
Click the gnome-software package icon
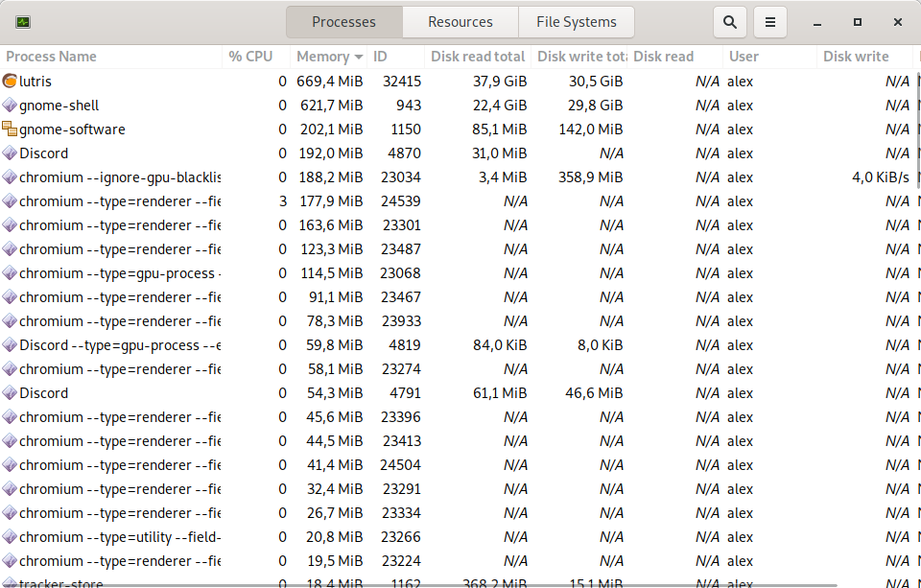coord(10,129)
